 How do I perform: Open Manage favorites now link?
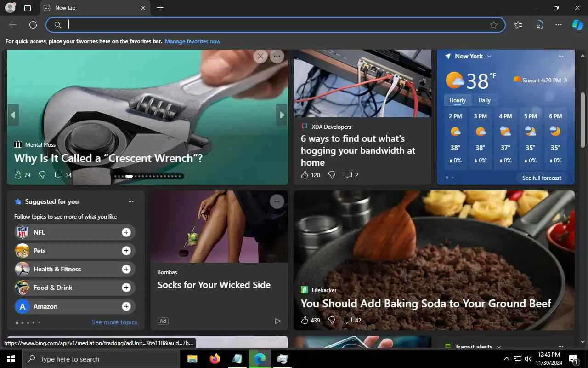(192, 41)
